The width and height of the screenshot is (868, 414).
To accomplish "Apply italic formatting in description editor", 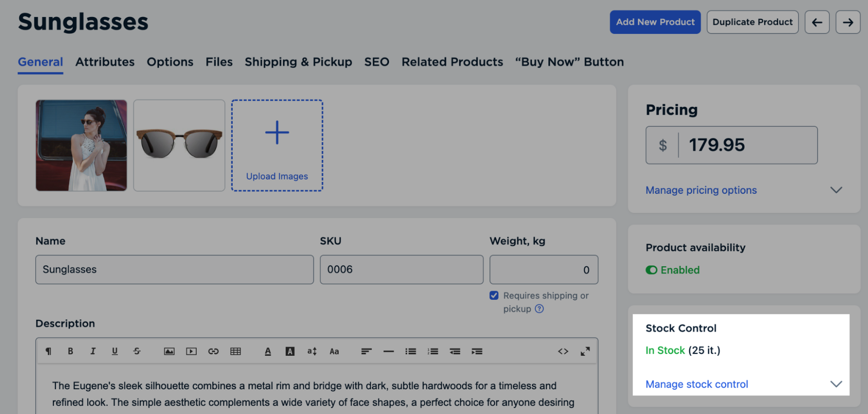I will (92, 351).
